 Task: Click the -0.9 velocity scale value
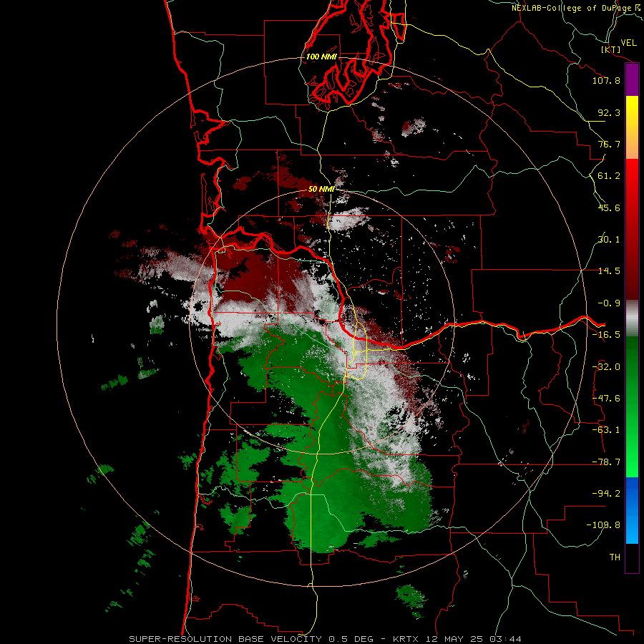(x=609, y=303)
